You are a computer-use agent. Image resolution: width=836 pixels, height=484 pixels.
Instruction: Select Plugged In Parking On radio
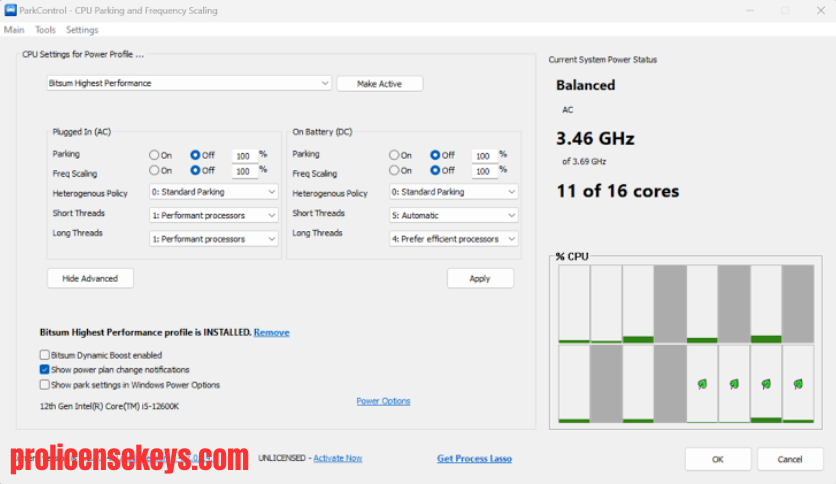click(154, 155)
